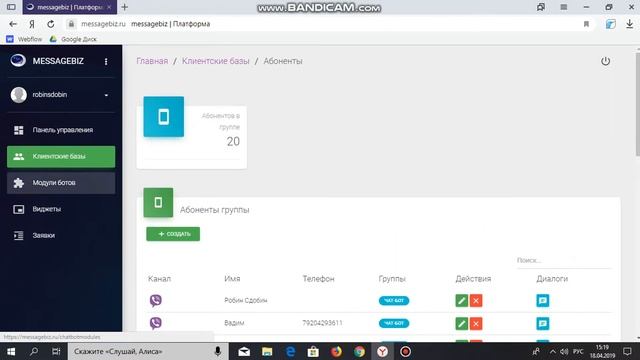640x360 pixels.
Task: Click the robinsdobin avatar picture
Action: (18, 95)
